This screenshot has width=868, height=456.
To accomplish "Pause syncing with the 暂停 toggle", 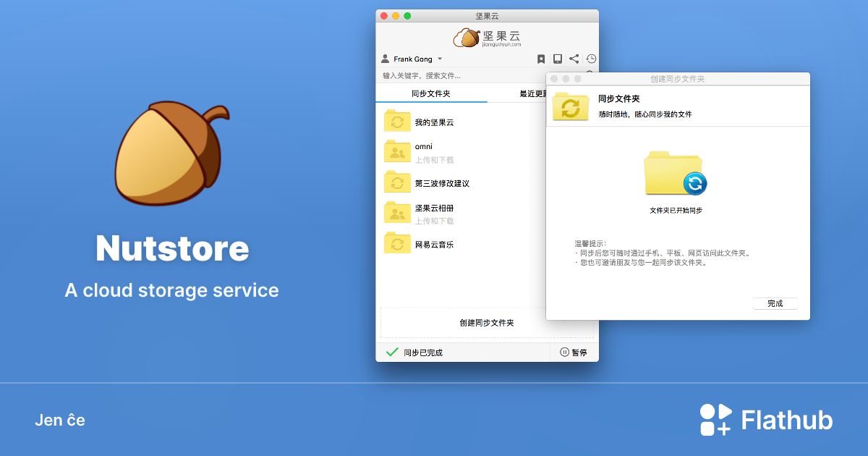I will pos(575,352).
